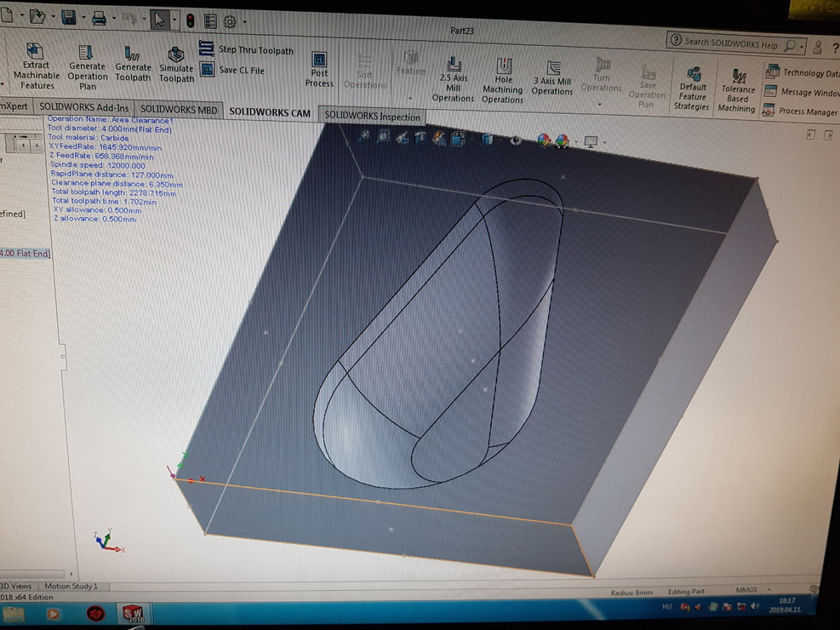Expand the Turn Operations dropdown arrow
840x630 pixels.
coord(600,105)
